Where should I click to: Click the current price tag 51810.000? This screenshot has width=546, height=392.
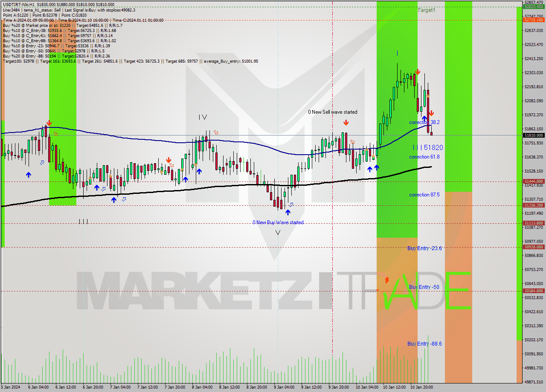click(x=534, y=135)
